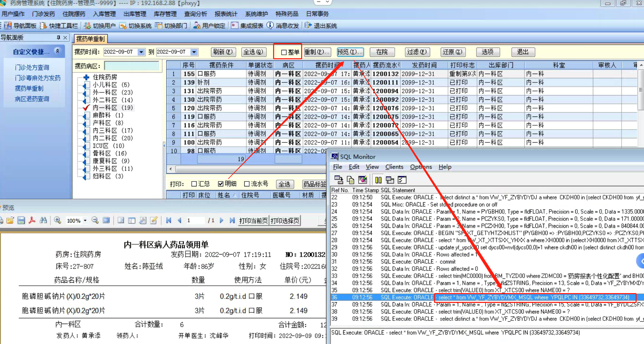Click the 打印选择页 button
644x344 pixels.
click(285, 221)
